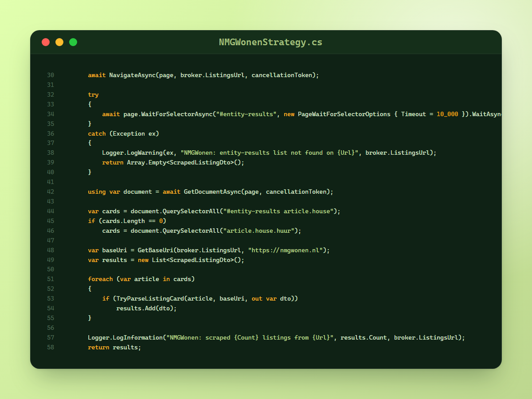Click the green maximize window dot
The height and width of the screenshot is (399, 532).
point(73,42)
